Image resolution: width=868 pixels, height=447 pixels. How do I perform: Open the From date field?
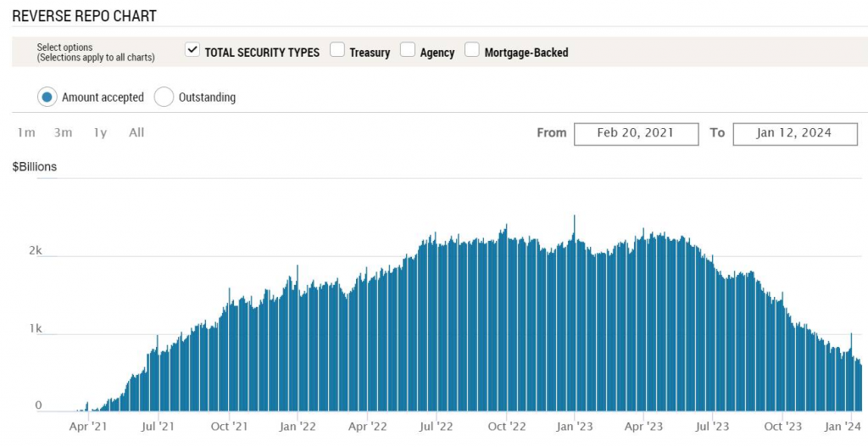point(636,133)
